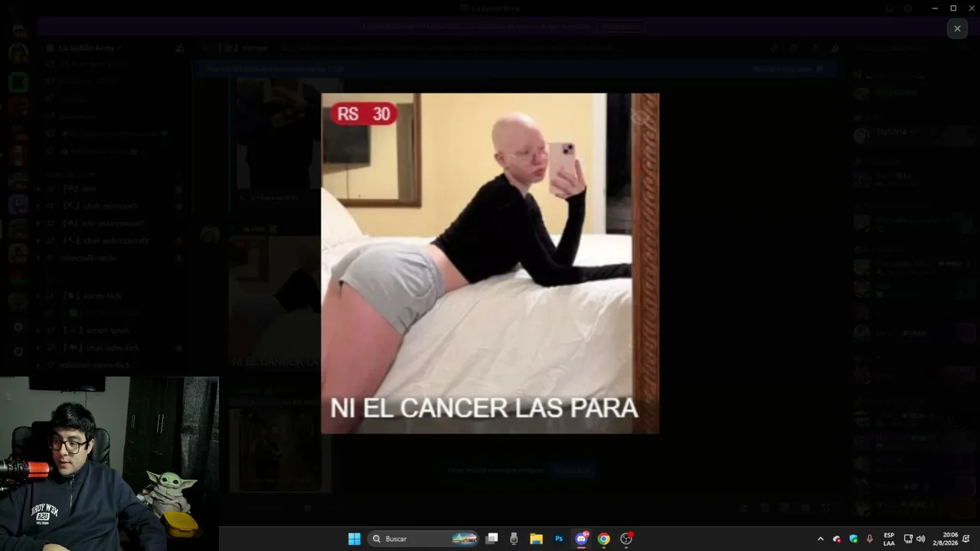The width and height of the screenshot is (980, 551).
Task: Open the notification center icon beside the clock
Action: (x=966, y=539)
